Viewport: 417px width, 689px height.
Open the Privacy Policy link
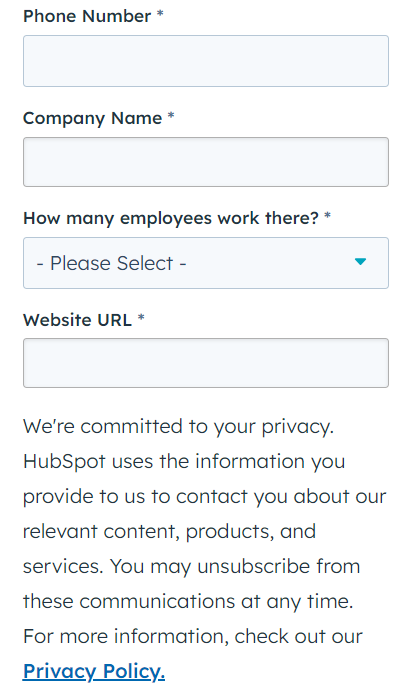pos(94,671)
